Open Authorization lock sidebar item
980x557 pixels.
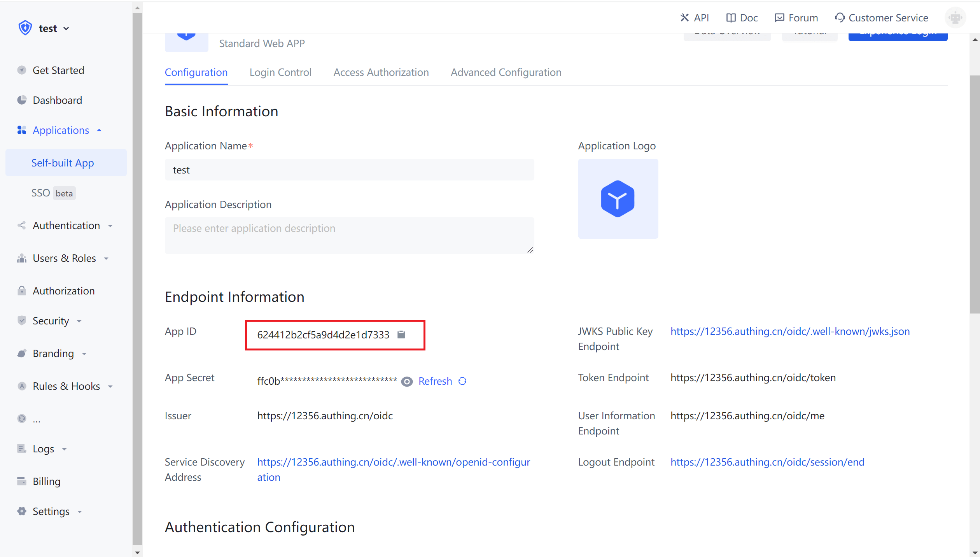(x=63, y=291)
